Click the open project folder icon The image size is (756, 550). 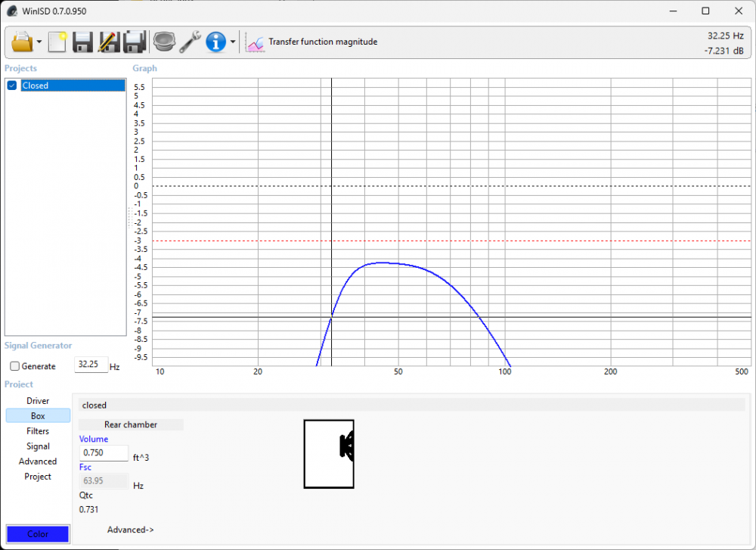pyautogui.click(x=22, y=42)
